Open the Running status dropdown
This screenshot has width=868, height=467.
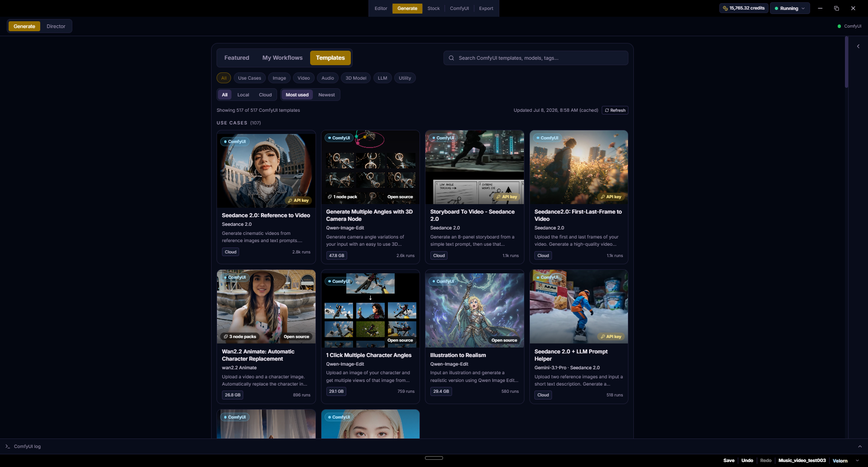pyautogui.click(x=790, y=8)
